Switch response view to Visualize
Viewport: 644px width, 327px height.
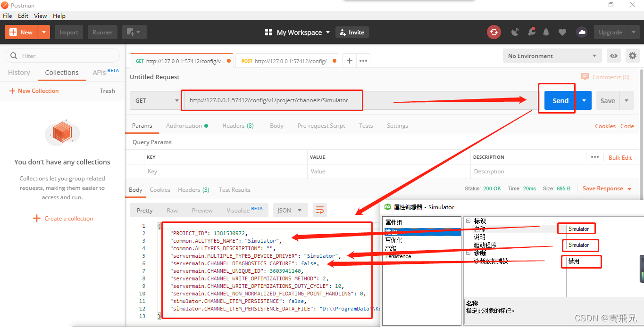point(244,210)
